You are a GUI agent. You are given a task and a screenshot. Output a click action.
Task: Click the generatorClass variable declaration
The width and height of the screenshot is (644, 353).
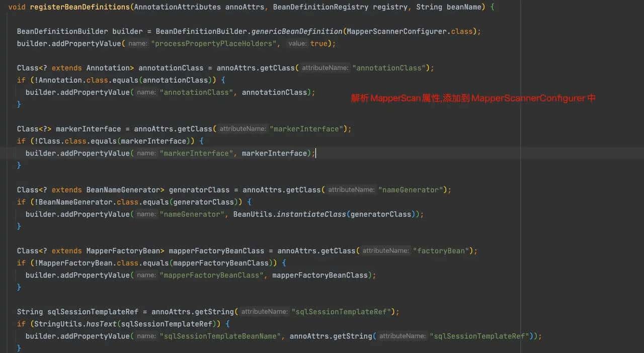[199, 190]
